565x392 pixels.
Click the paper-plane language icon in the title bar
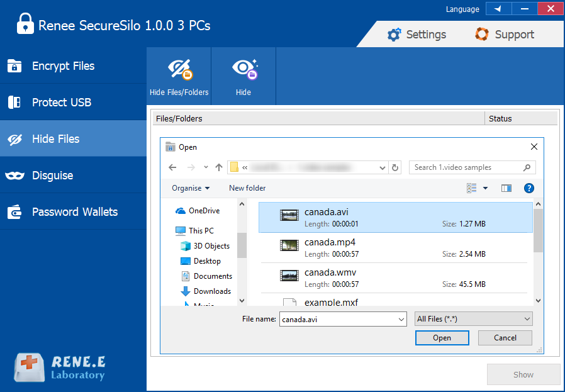(x=498, y=9)
